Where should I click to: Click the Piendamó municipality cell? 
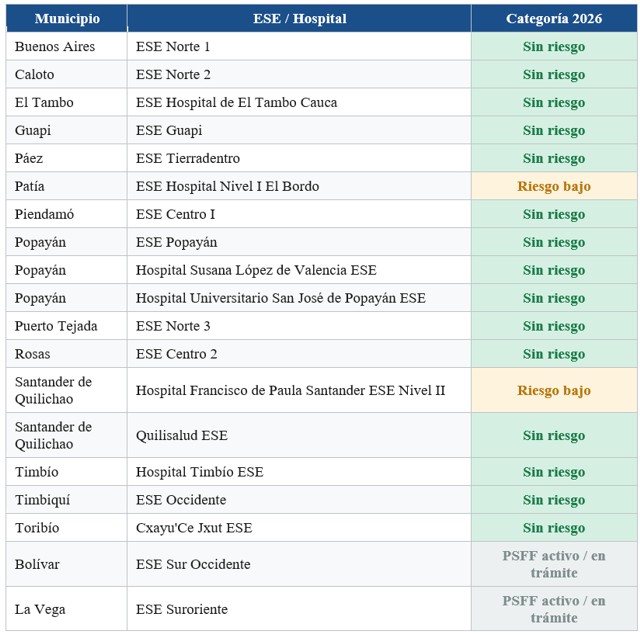pos(67,214)
